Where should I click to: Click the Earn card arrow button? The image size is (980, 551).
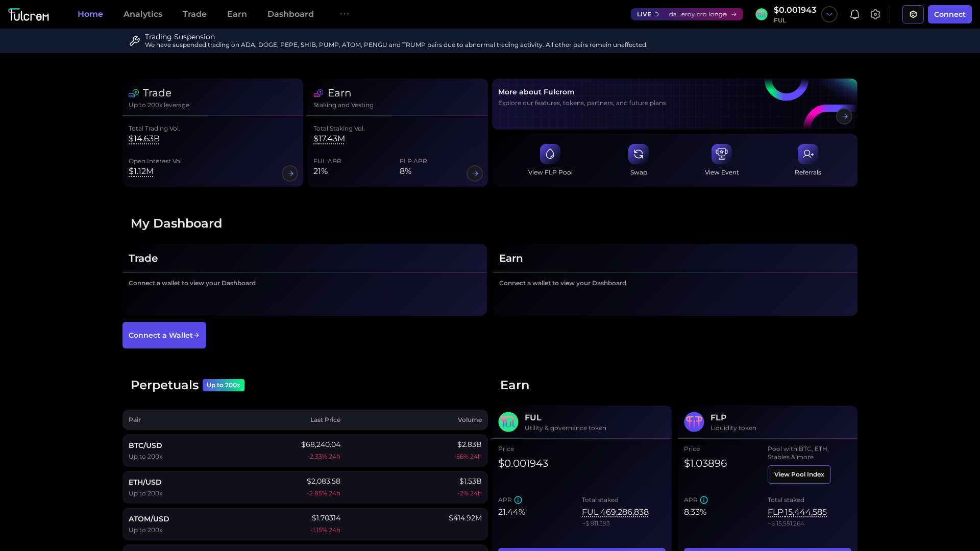pos(474,173)
